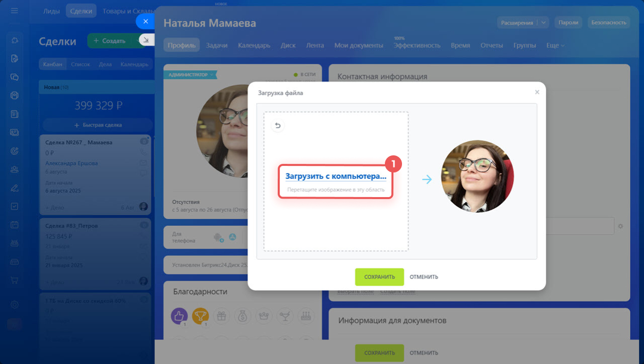Open the Календарь tab in the profile

pos(254,45)
